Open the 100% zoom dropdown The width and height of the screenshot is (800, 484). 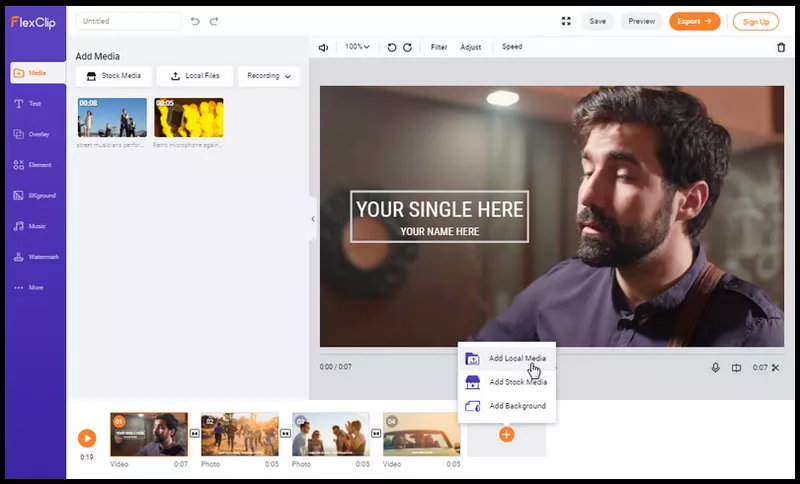point(357,47)
